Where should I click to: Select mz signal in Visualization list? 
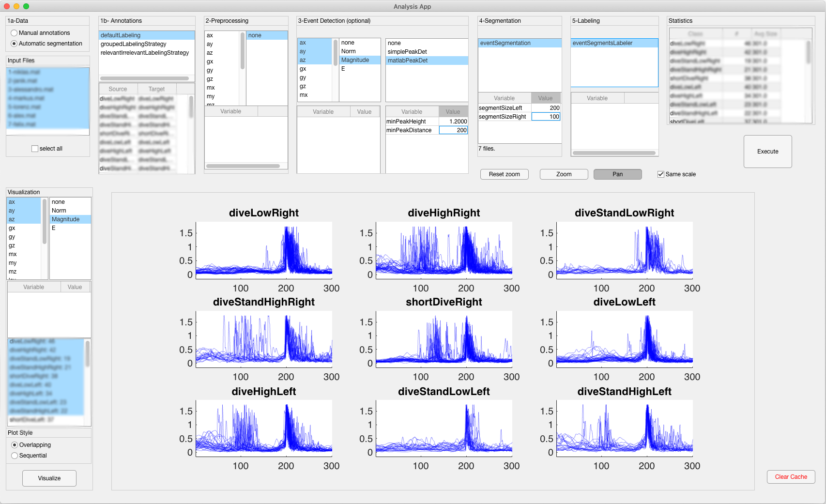[24, 272]
